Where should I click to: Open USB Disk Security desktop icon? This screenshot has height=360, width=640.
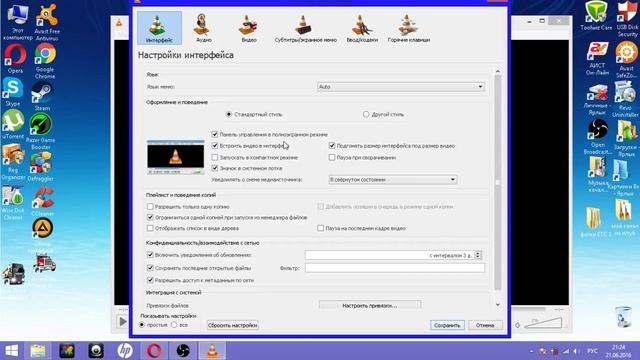627,19
